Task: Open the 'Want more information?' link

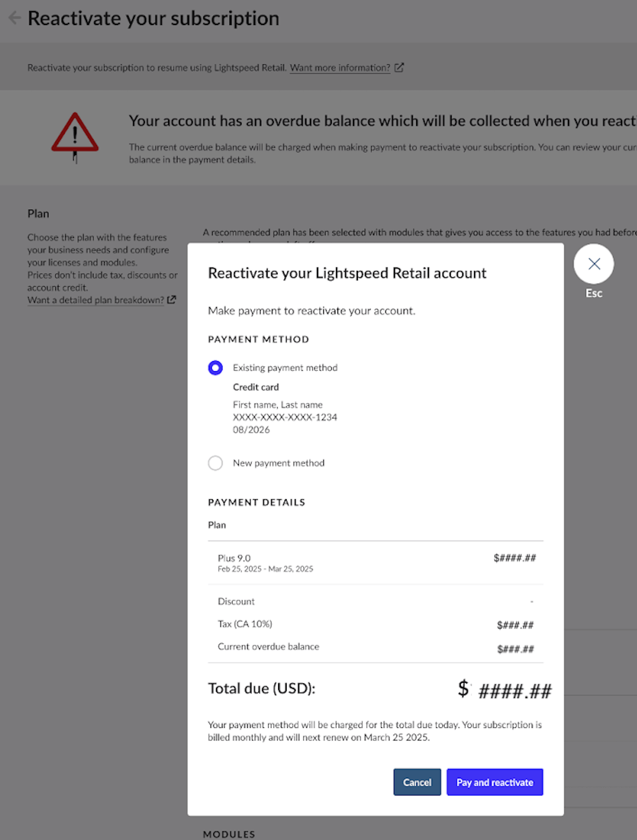Action: tap(340, 68)
